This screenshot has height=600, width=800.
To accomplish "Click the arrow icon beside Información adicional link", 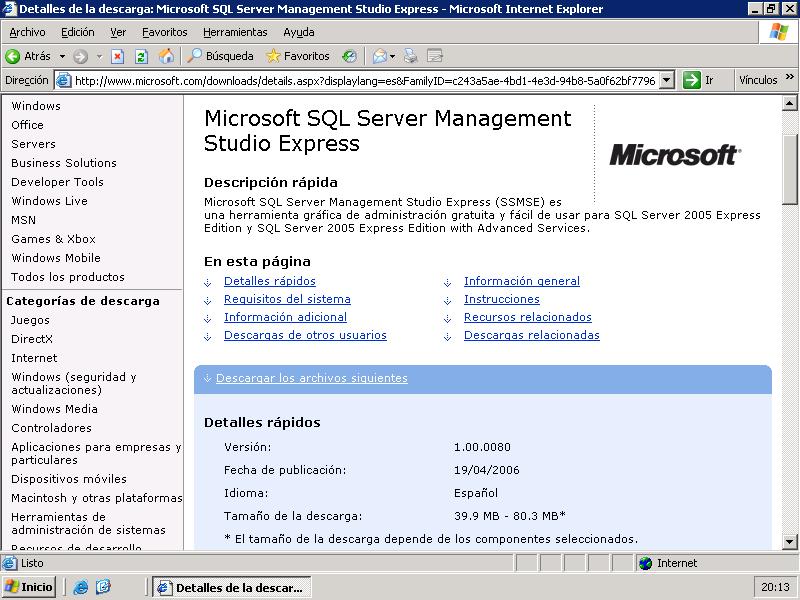I will pos(208,319).
